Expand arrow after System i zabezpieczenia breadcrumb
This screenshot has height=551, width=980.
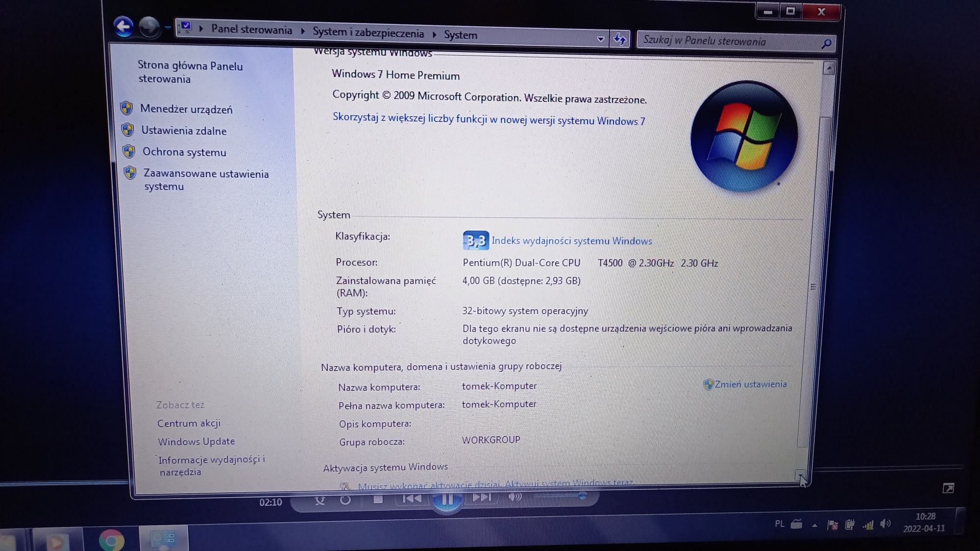point(435,34)
